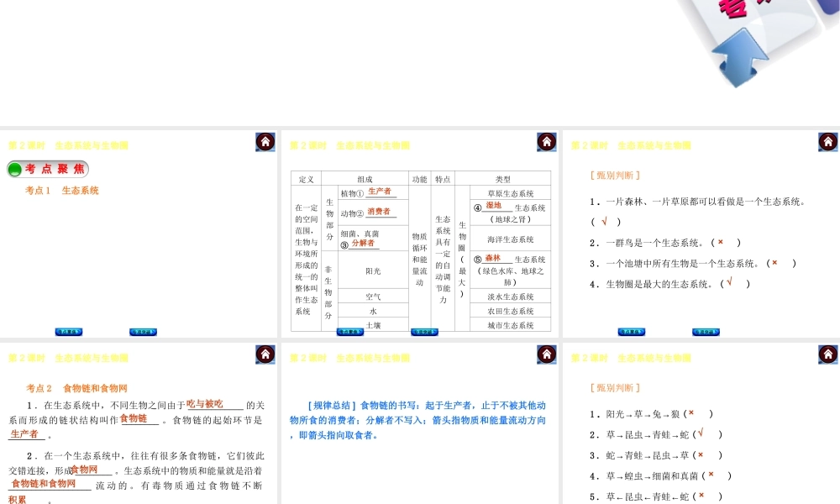Image resolution: width=840 pixels, height=504 pixels.
Task: Click the red 森林 answer in the table
Action: click(x=493, y=258)
